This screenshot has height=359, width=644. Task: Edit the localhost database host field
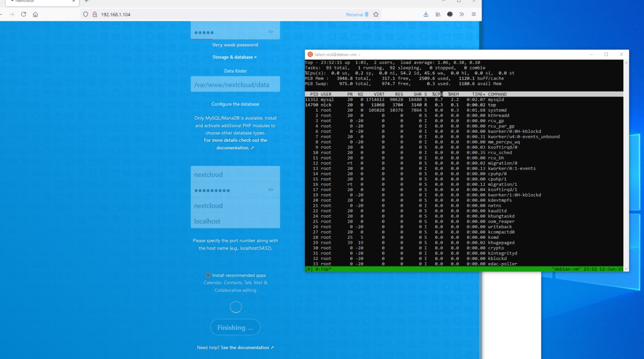coord(235,221)
